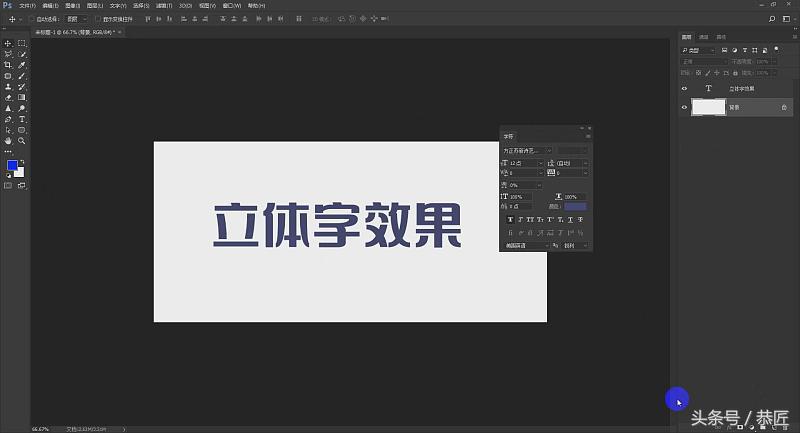
Task: Reset to default foreground and background colors
Action: click(8, 175)
